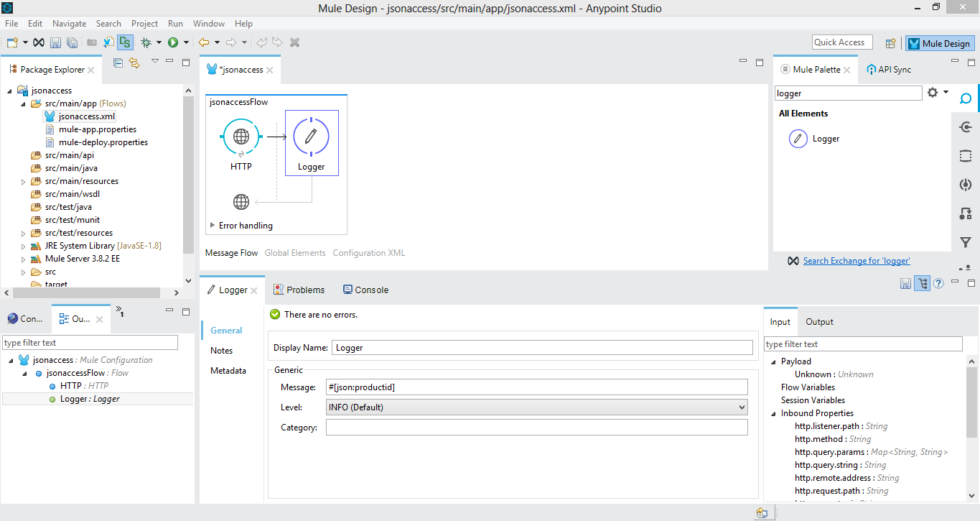Open the File menu

[11, 24]
